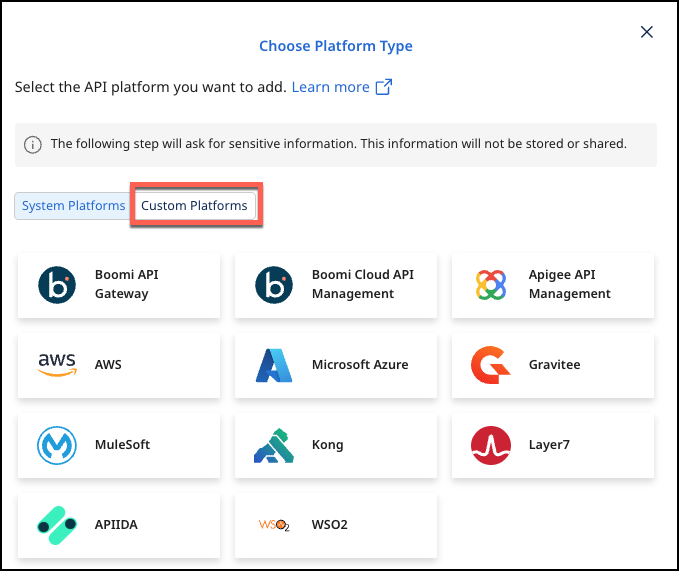Select the Layer7 platform label

[x=549, y=445]
